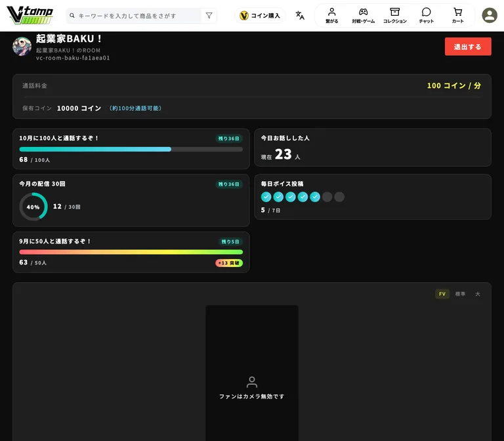Click the 5 / 7日 count

(270, 210)
